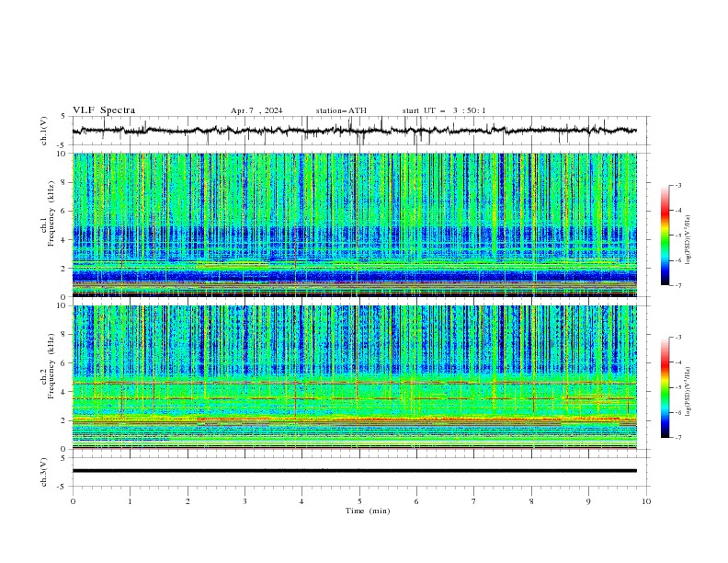
Task: Click the "-5" tick on ch.3(V) axis
Action: 63,487
